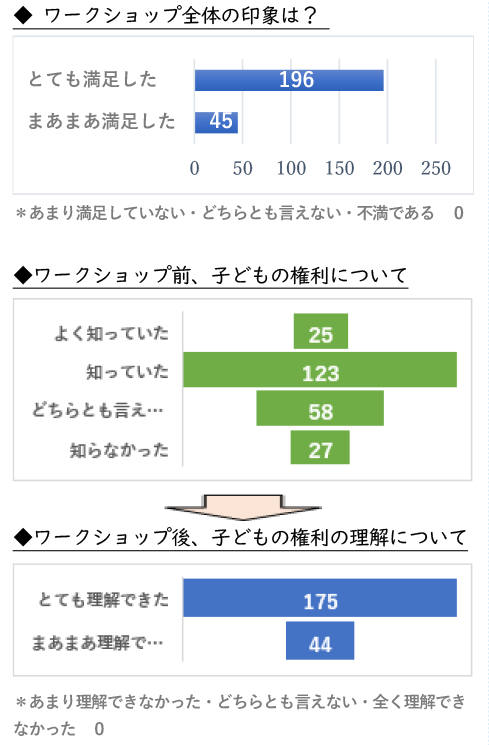Click the downward arrow between charts
This screenshot has width=489, height=745.
[243, 507]
